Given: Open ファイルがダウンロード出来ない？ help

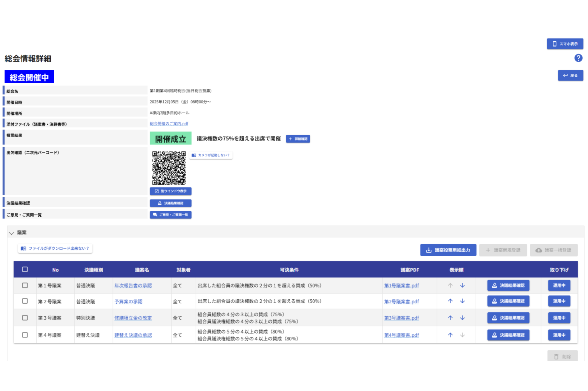Looking at the screenshot, I should [x=55, y=248].
